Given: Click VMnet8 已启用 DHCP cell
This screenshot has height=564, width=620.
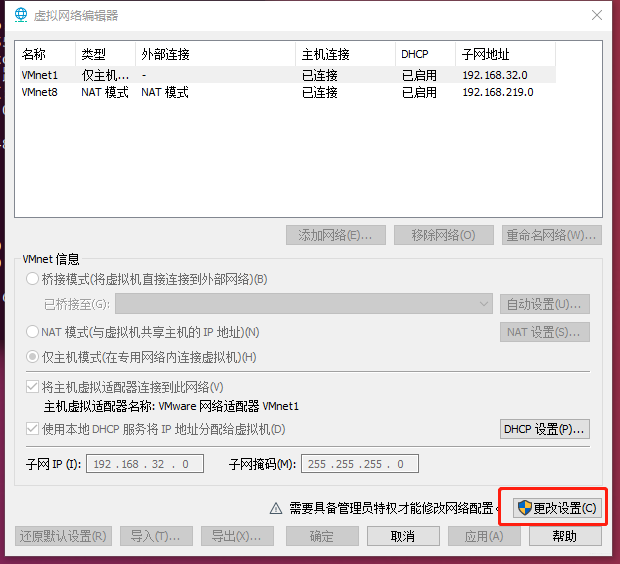Looking at the screenshot, I should (x=419, y=92).
